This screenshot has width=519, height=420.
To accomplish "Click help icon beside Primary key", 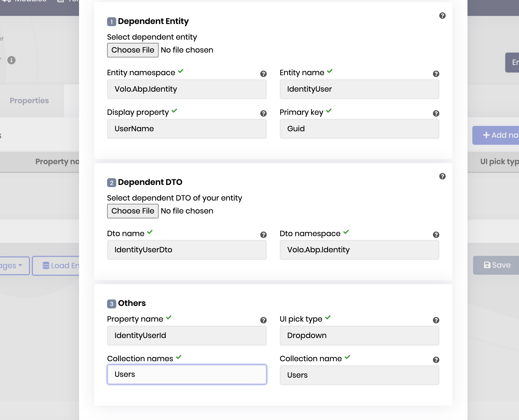I will tap(436, 113).
